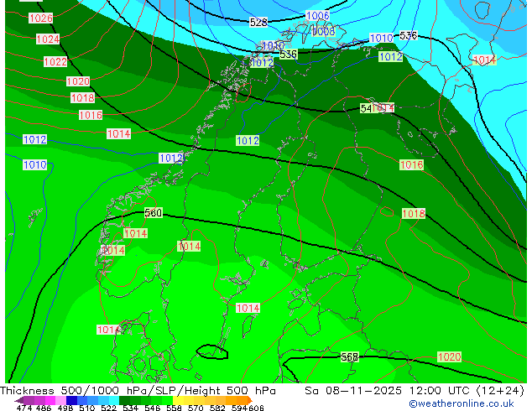Pick the bright yellow swatch above 558
Screen dimensions: 532x411
[178, 400]
